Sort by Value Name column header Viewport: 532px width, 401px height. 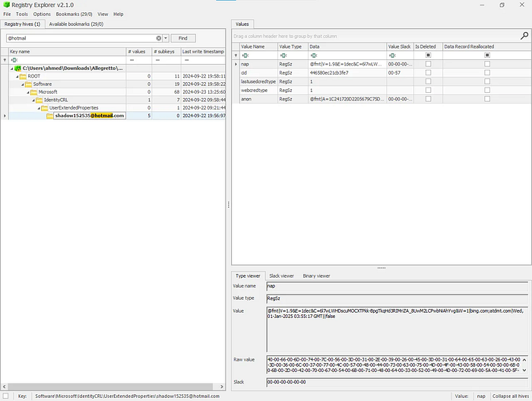pos(258,46)
